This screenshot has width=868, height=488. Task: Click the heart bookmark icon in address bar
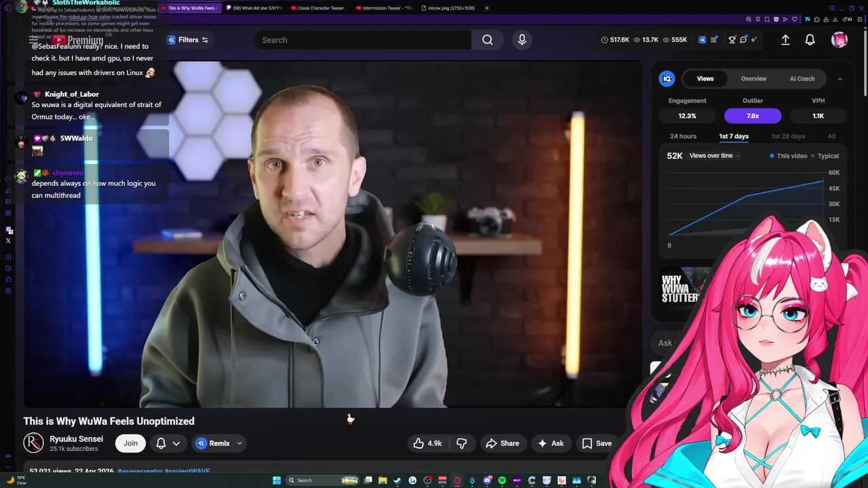click(x=794, y=19)
